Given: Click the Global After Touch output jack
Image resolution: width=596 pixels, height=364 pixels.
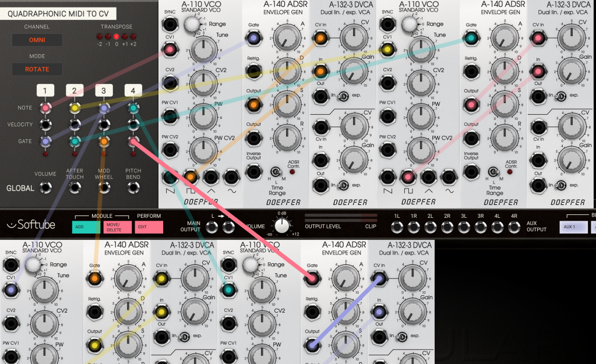Looking at the screenshot, I should [75, 188].
